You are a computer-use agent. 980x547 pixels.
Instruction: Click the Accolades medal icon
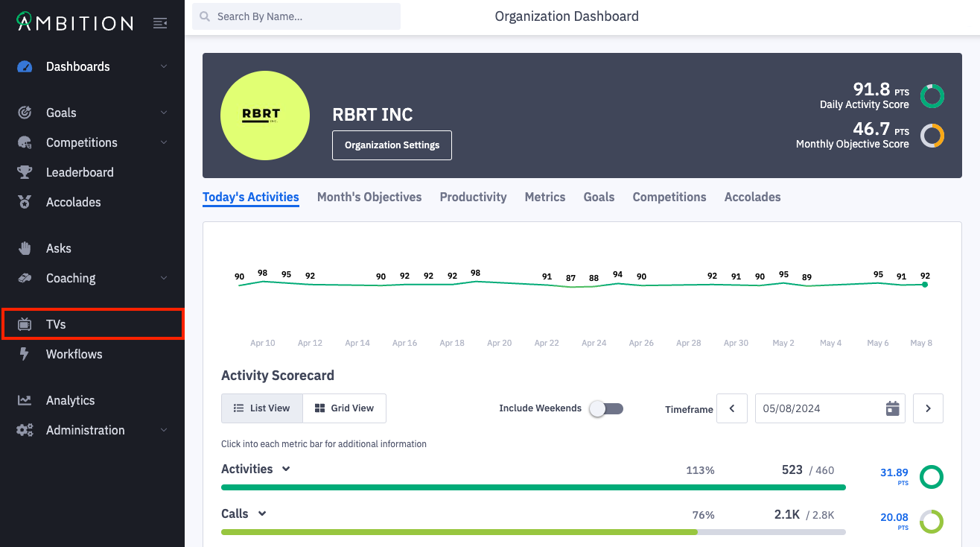click(x=25, y=202)
